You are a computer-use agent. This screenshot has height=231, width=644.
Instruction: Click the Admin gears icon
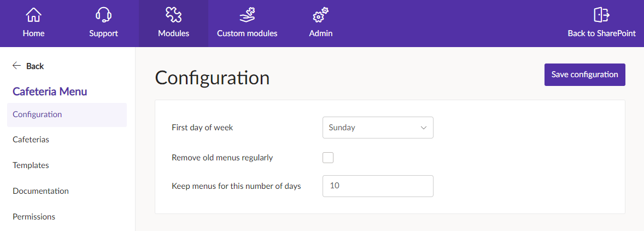(x=321, y=15)
